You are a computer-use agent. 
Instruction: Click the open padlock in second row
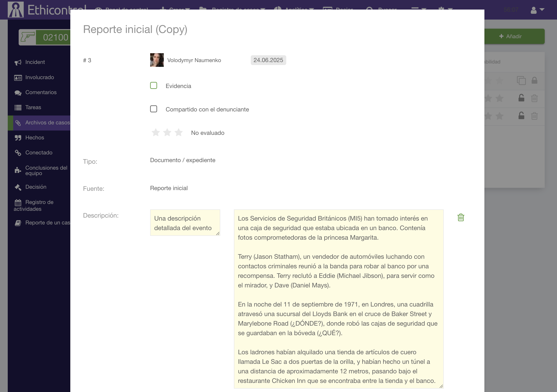tap(521, 98)
